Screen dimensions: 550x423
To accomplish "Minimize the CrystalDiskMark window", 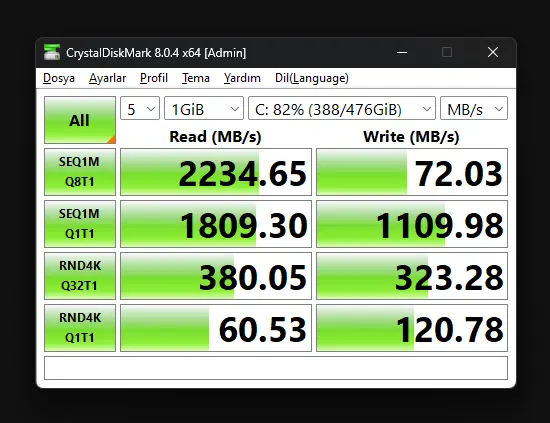I will tap(402, 53).
